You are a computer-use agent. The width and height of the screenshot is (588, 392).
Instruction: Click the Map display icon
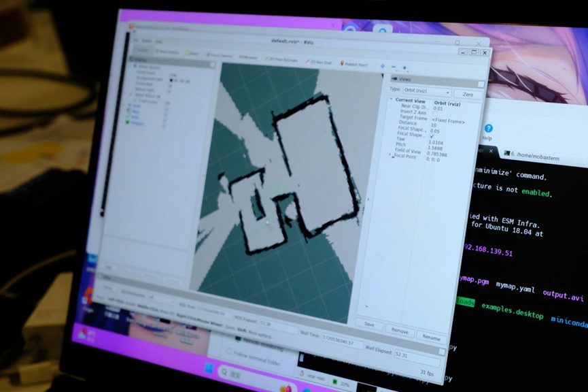(129, 111)
